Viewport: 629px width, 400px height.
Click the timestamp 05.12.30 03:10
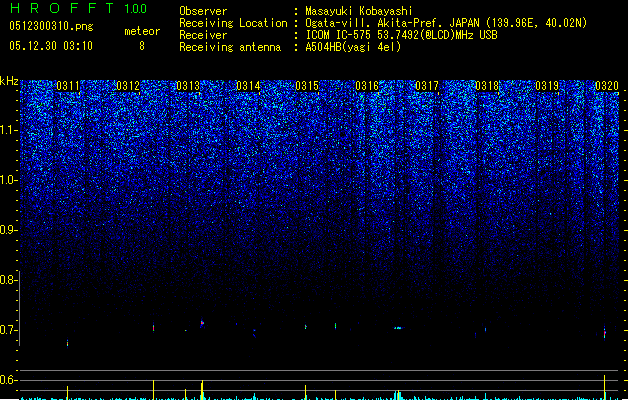coord(51,46)
